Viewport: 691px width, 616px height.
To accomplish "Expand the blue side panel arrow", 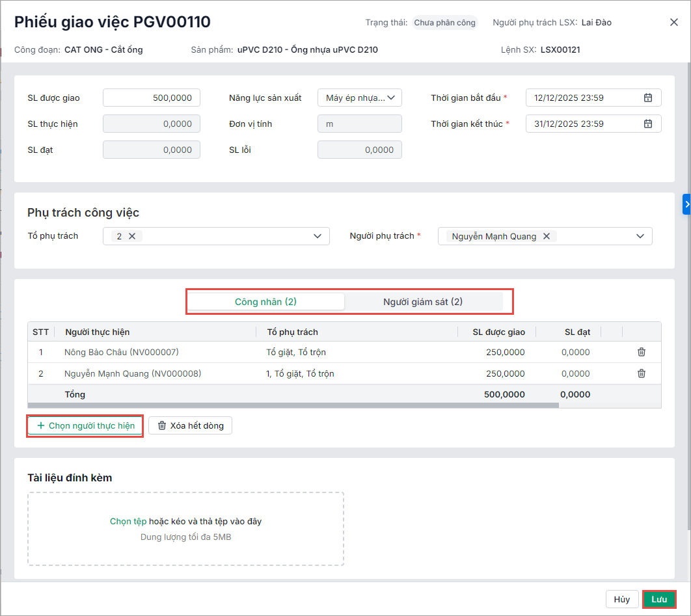I will (686, 204).
